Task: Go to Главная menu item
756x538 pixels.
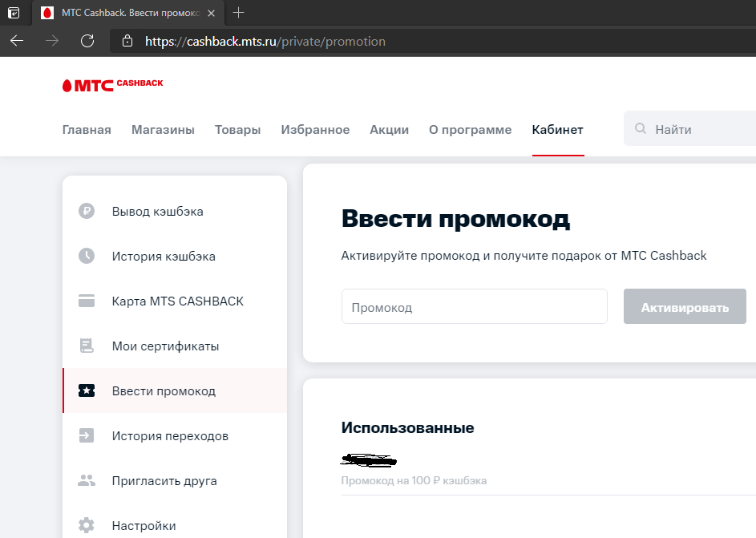Action: [x=87, y=130]
